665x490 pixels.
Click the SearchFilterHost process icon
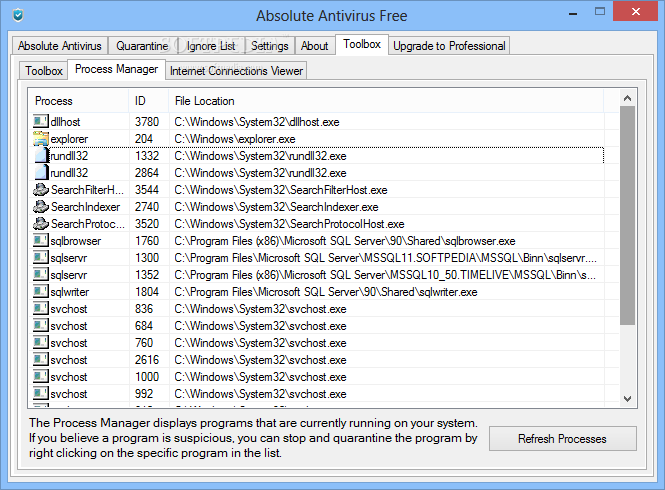click(x=41, y=190)
